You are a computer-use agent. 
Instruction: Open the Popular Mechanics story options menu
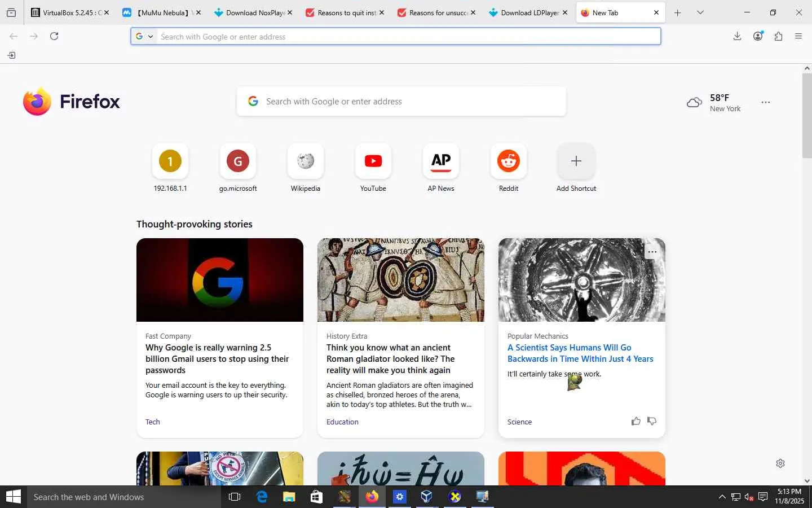(652, 252)
